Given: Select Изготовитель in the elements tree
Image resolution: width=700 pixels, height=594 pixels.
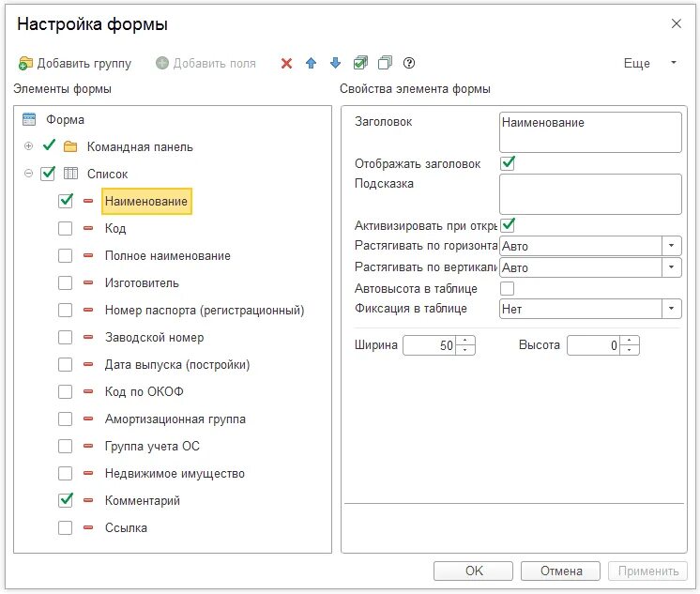Looking at the screenshot, I should 142,282.
